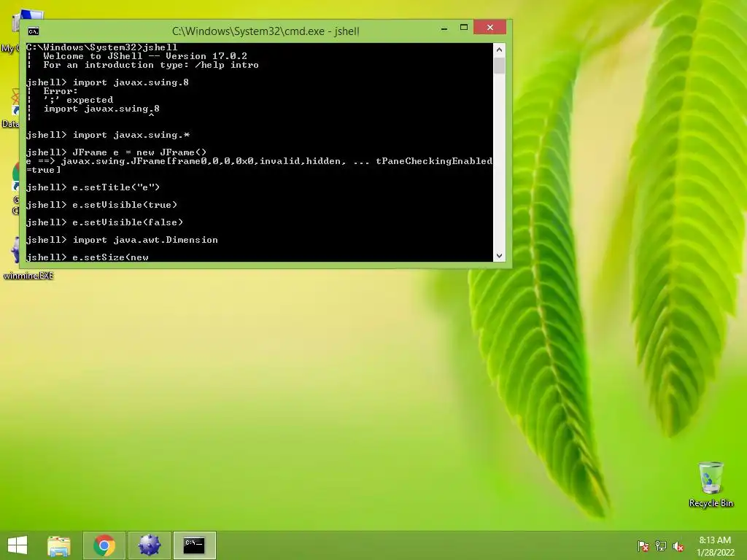The image size is (747, 560).
Task: Click the 'e.setVisible(true)' console line
Action: point(101,205)
